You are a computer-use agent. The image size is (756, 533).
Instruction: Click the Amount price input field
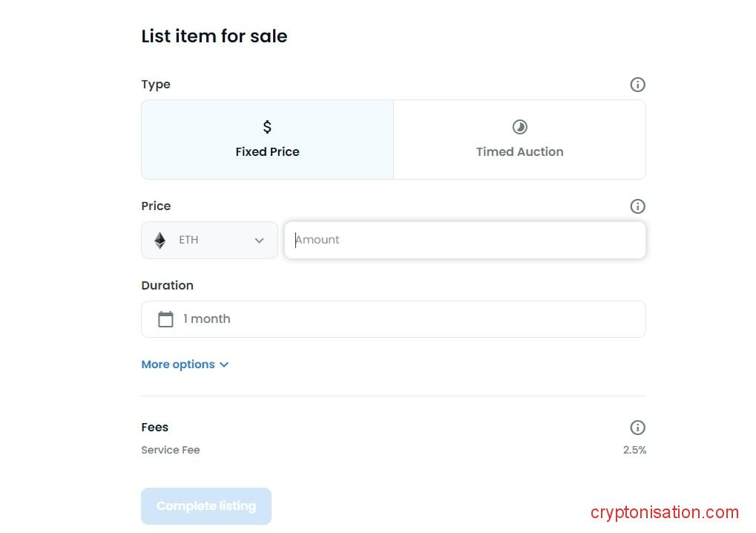click(464, 240)
